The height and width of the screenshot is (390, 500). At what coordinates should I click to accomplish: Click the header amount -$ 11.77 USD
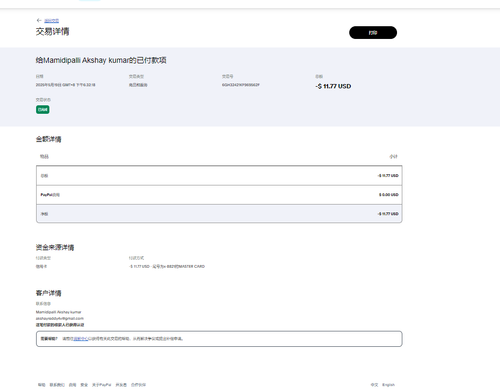click(333, 86)
